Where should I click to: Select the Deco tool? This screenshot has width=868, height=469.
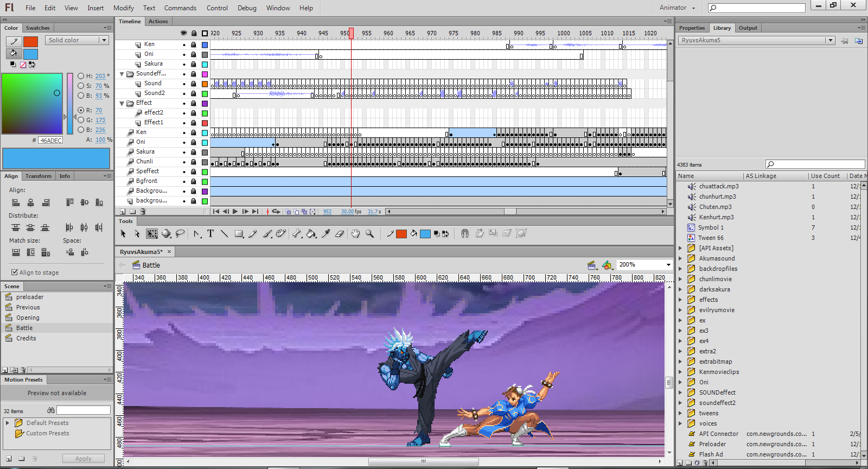pos(280,233)
